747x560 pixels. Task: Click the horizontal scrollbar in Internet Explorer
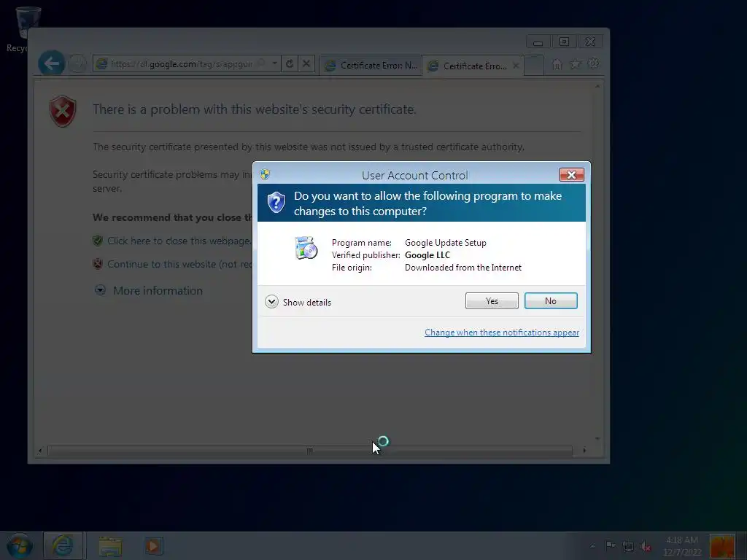(x=309, y=451)
